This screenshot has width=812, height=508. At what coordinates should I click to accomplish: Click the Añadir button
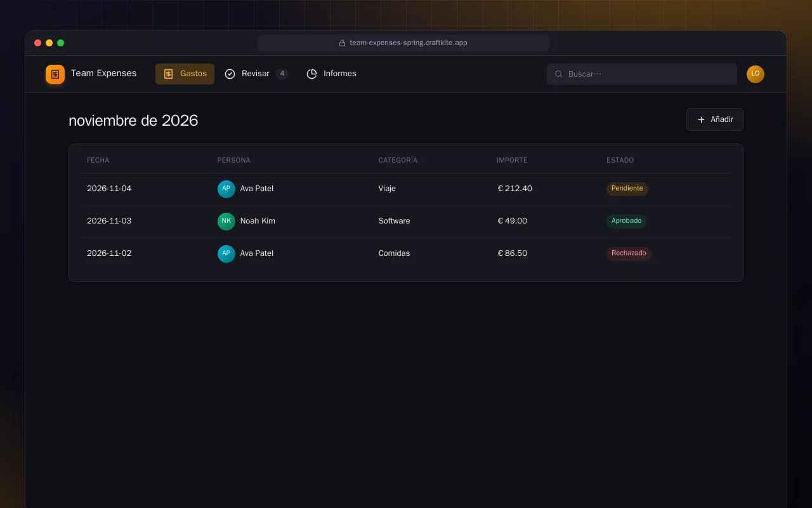(x=715, y=119)
